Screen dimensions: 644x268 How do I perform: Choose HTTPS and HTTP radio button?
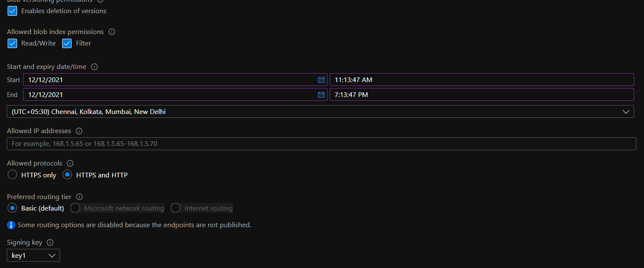67,175
